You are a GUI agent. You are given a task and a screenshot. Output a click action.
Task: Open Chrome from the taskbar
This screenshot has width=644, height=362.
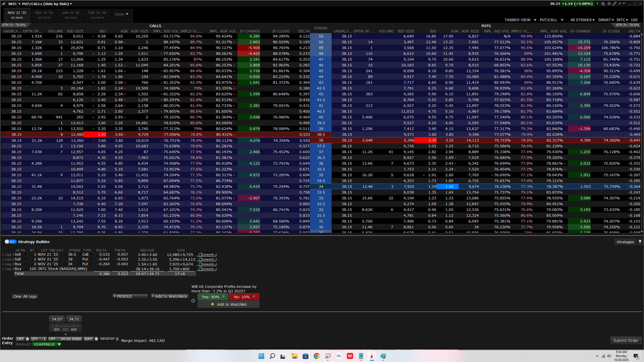pos(316,356)
